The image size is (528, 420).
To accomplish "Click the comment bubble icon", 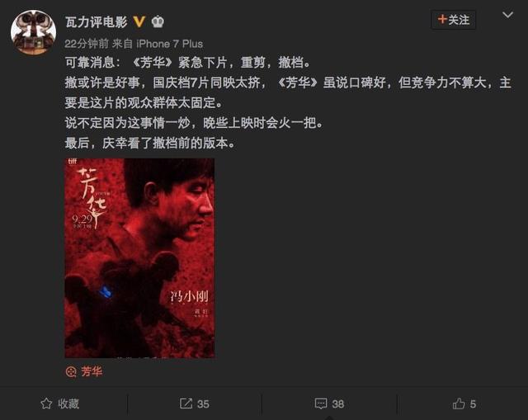I will tap(321, 403).
